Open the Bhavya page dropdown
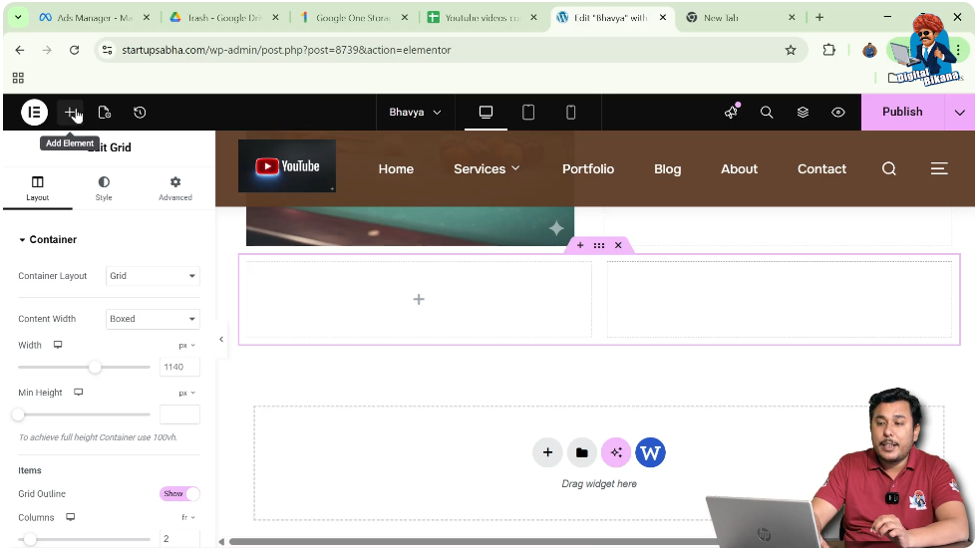 click(416, 113)
